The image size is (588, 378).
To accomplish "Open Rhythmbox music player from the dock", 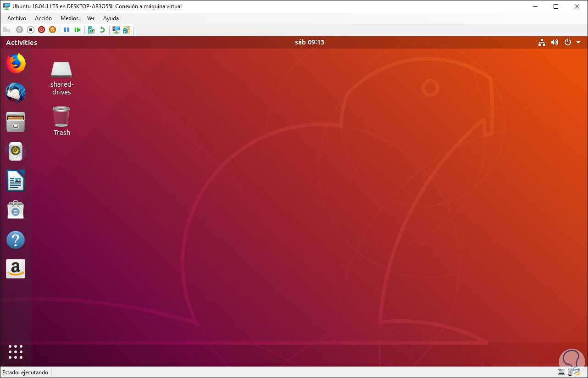I will [16, 151].
